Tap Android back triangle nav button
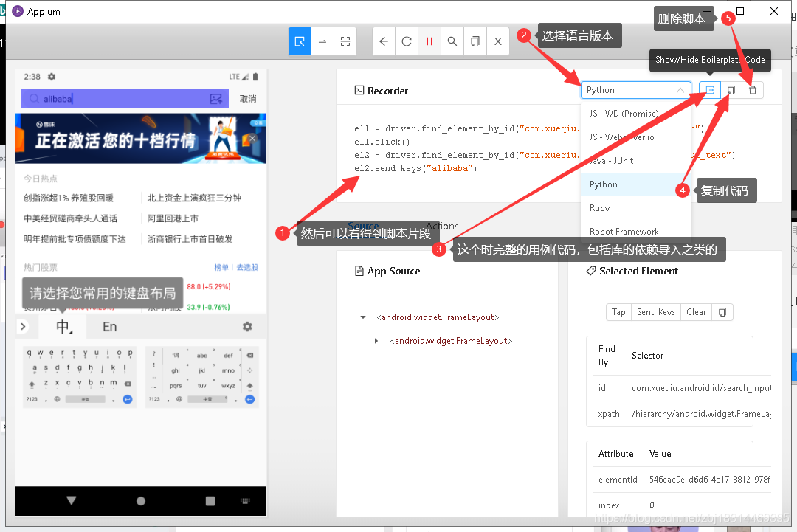The width and height of the screenshot is (797, 532). pos(71,500)
